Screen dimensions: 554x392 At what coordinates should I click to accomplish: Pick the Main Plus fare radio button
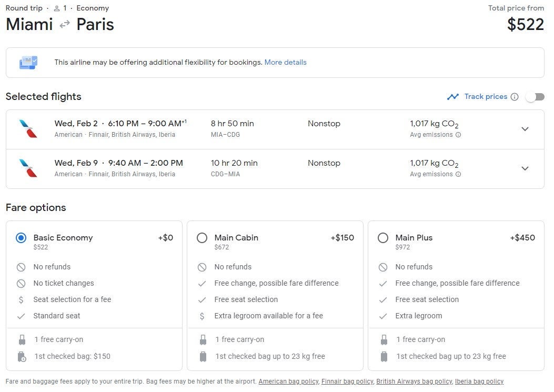tap(383, 238)
